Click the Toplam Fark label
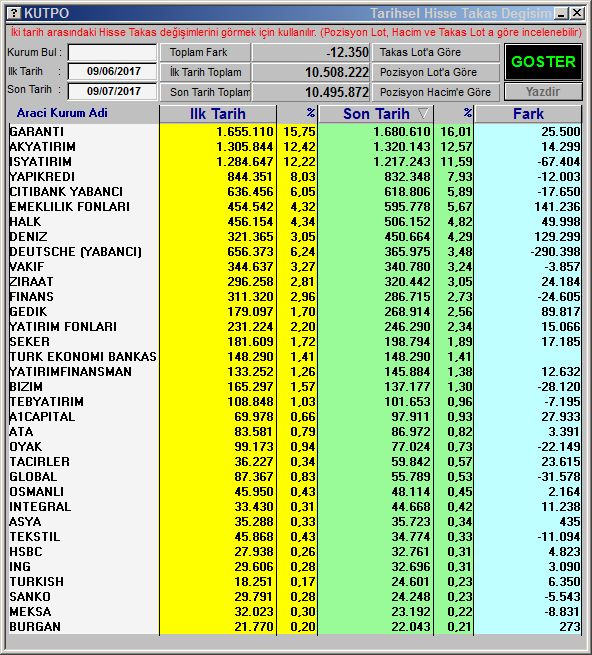592x655 pixels. 205,53
